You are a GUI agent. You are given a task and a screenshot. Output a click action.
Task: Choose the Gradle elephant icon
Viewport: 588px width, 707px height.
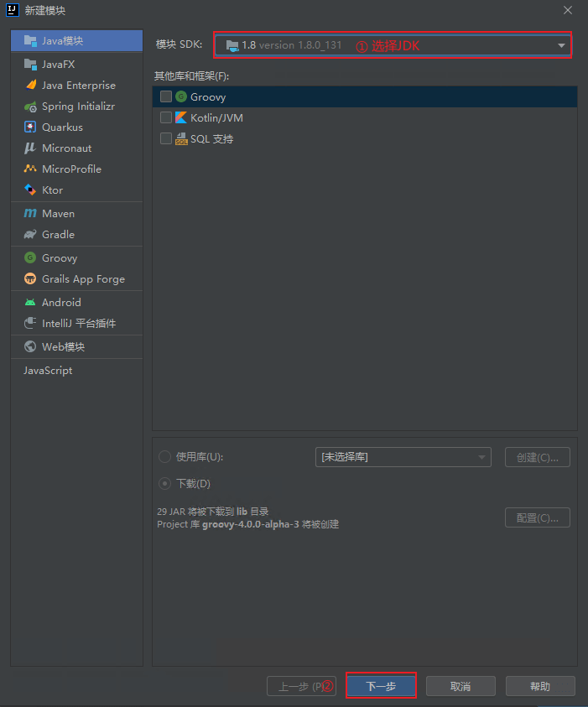30,235
